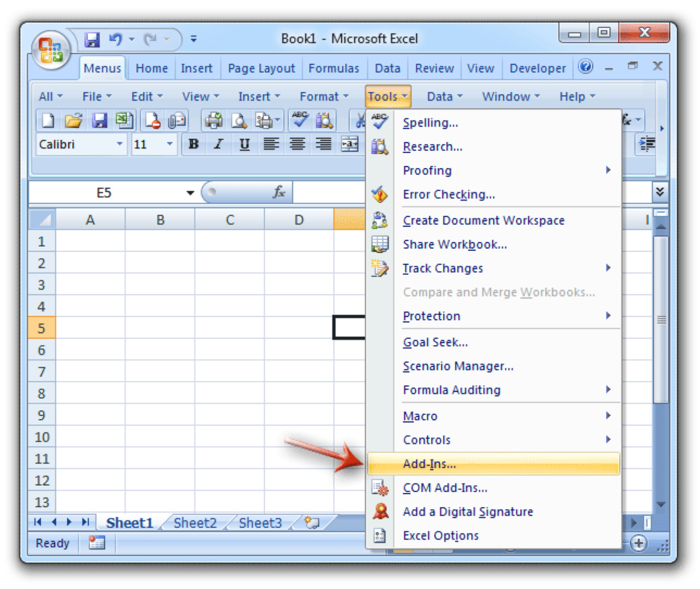Click the Insert Worksheet tab icon
Screen dimensions: 700x589
tap(312, 523)
